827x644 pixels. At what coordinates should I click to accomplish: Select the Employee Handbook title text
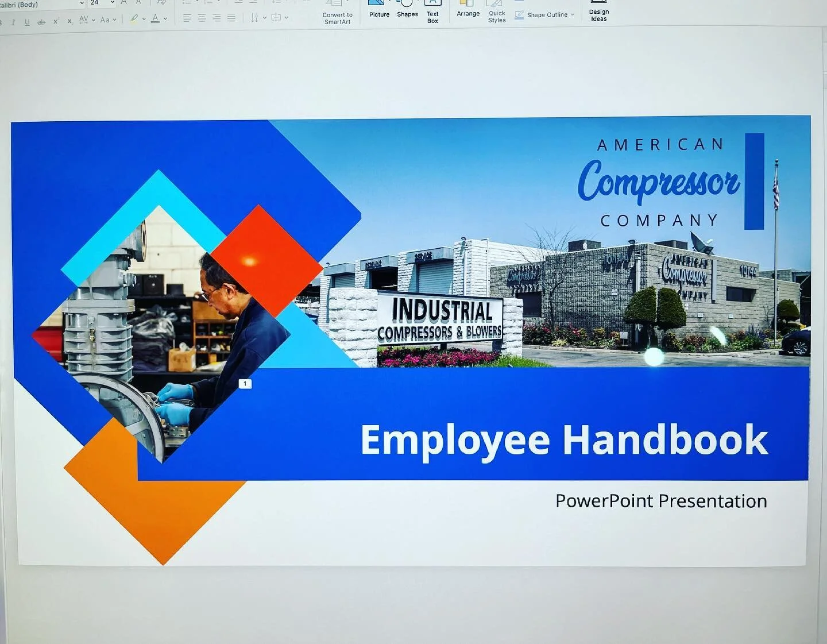point(564,441)
